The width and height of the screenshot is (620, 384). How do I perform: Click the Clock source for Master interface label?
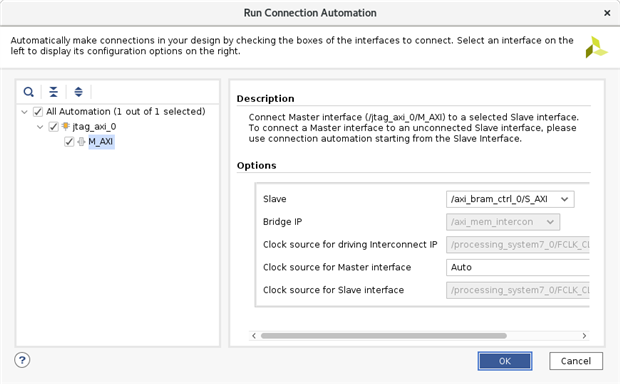coord(337,267)
